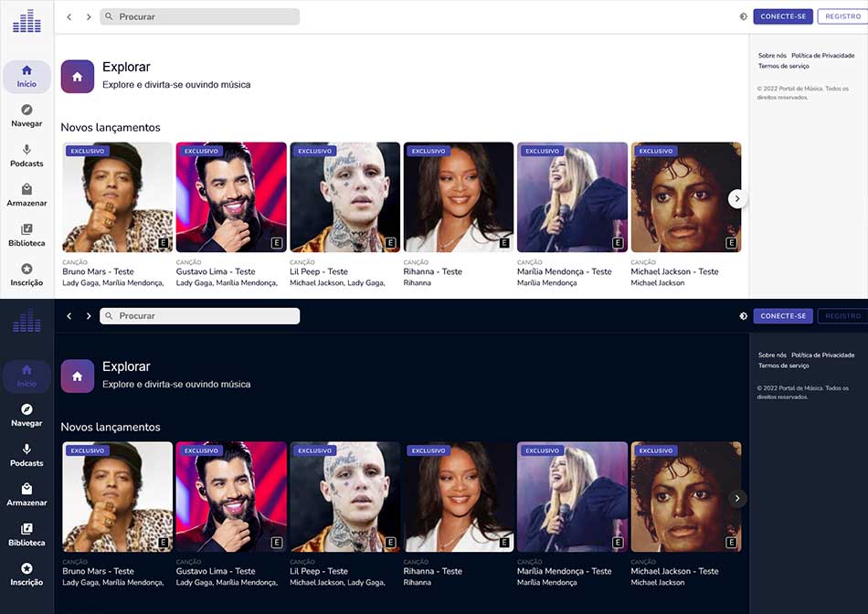Focus the Procurar search field in light theme
Image resolution: width=868 pixels, height=614 pixels.
pos(200,16)
